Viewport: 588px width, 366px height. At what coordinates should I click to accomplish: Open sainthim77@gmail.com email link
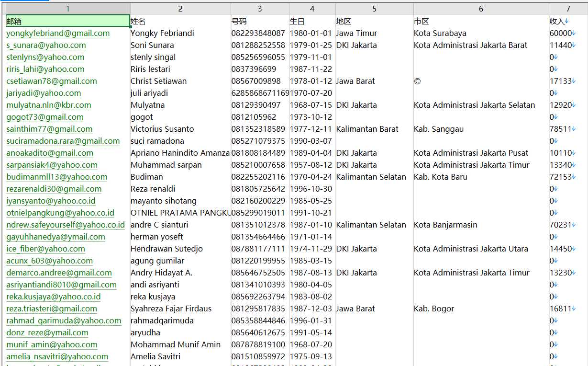[49, 129]
